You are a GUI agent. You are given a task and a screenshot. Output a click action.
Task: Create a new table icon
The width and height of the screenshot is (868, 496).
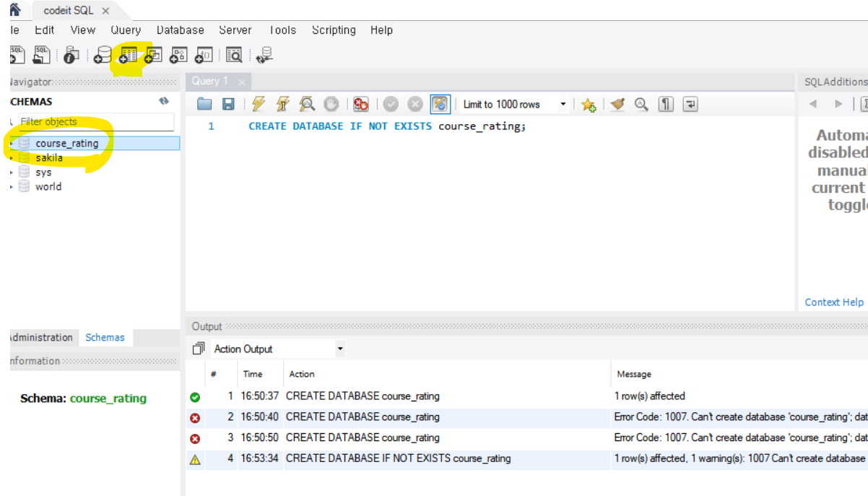(x=128, y=55)
